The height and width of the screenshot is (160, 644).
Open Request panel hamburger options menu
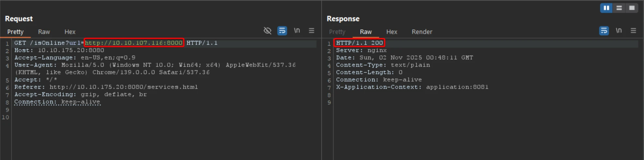point(311,31)
